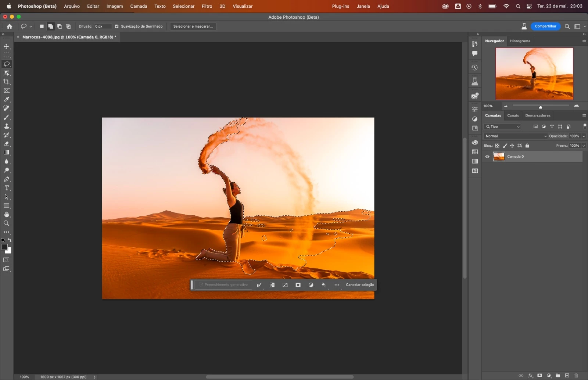Image resolution: width=588 pixels, height=380 pixels.
Task: Open the Filtro menu
Action: tap(207, 6)
